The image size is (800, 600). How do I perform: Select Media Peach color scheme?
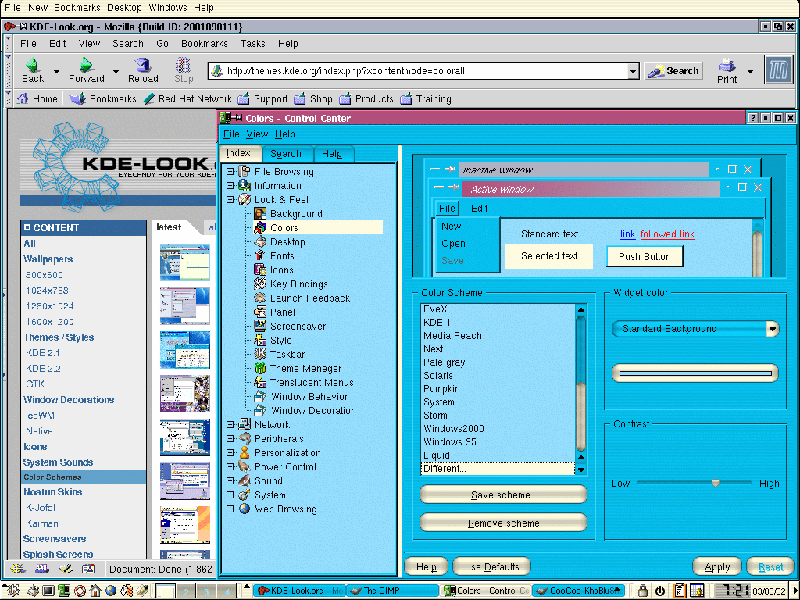coord(452,336)
